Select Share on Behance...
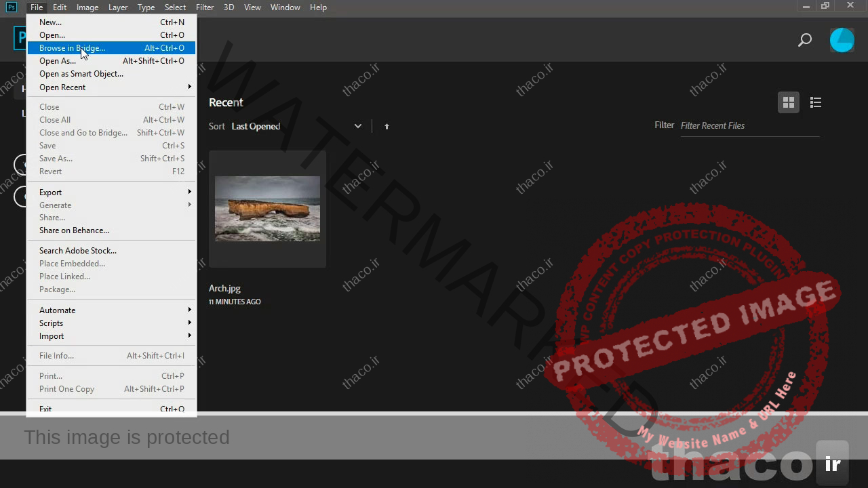The image size is (868, 488). tap(111, 230)
